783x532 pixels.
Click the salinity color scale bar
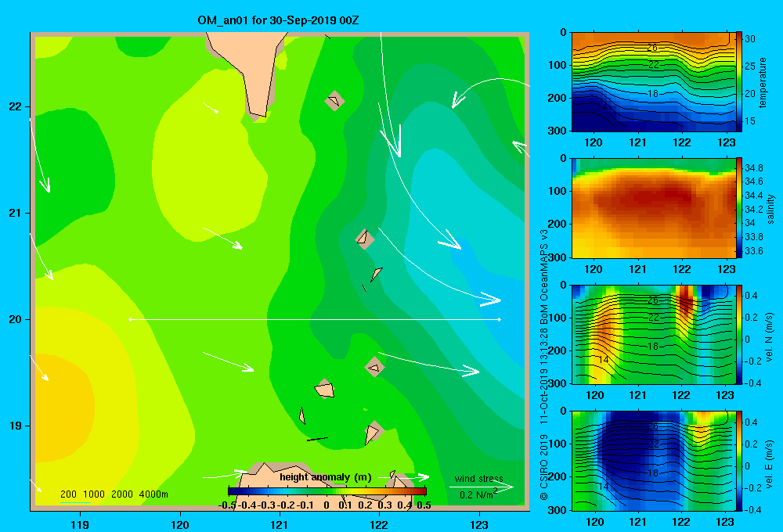[x=739, y=207]
